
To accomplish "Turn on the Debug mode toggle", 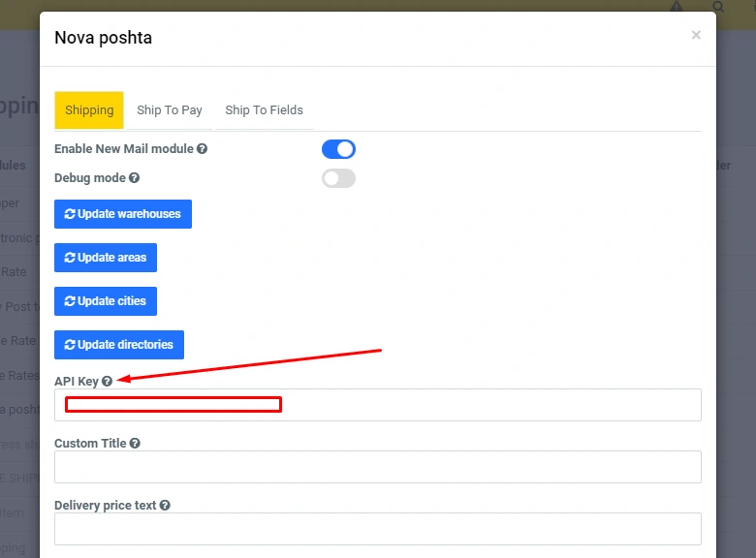I will [x=338, y=178].
